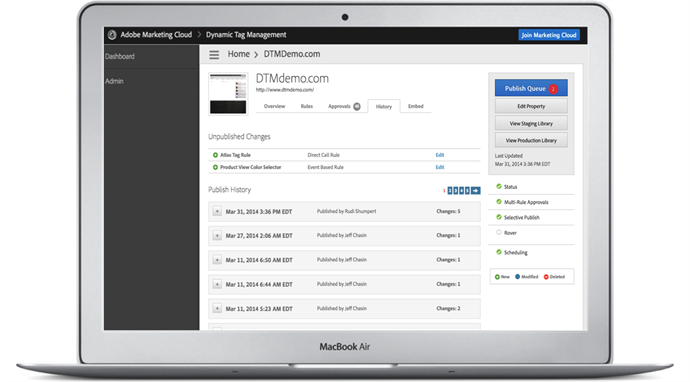690x382 pixels.
Task: Edit the Product View Color Selector rule
Action: (x=440, y=167)
